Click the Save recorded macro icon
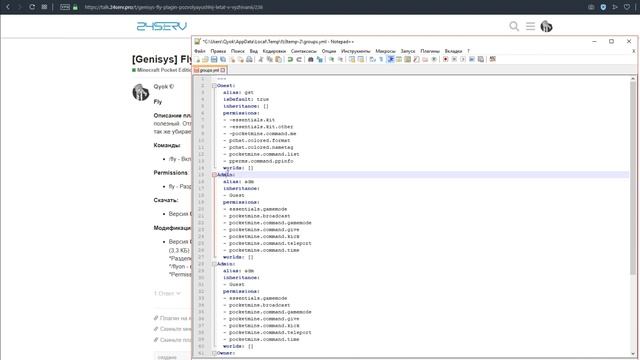The image size is (640, 360). 480,60
